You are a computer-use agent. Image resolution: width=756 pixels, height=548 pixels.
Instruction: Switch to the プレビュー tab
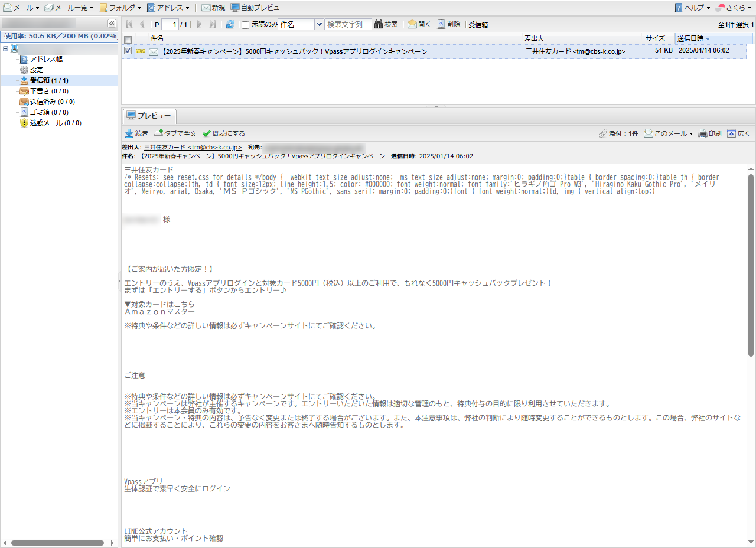149,115
